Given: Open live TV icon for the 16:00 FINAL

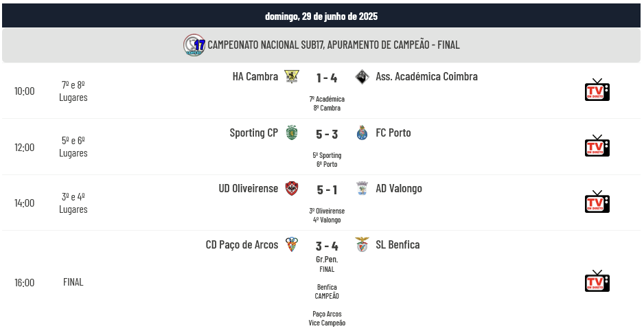Looking at the screenshot, I should tap(597, 281).
